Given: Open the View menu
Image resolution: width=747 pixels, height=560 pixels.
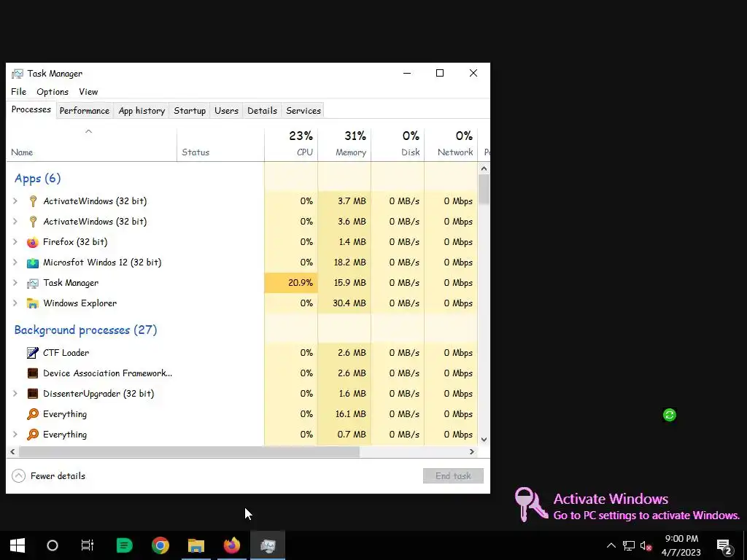Looking at the screenshot, I should 88,92.
